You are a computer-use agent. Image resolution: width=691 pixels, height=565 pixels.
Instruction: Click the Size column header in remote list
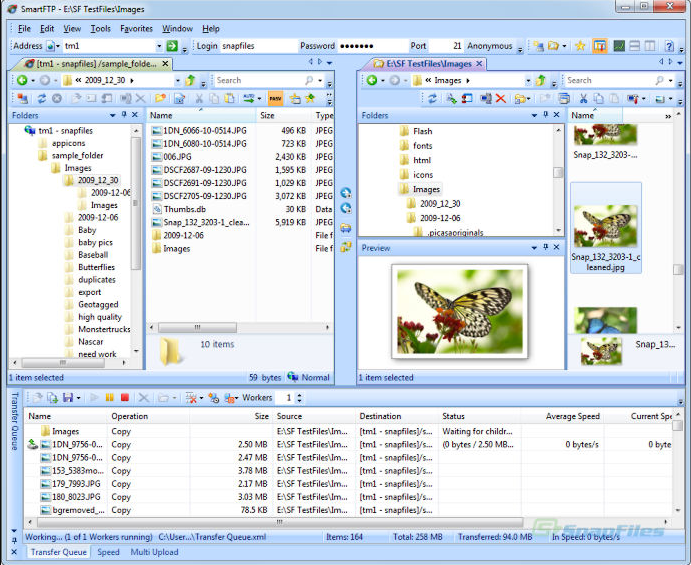pyautogui.click(x=268, y=116)
